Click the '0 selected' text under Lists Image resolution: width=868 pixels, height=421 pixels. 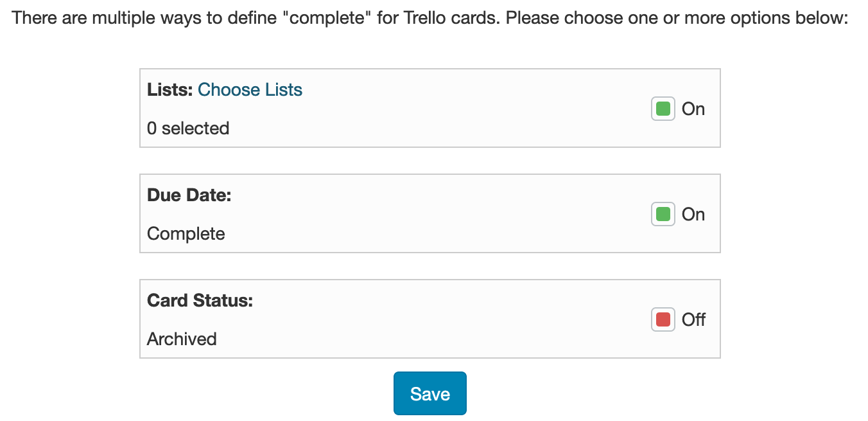coord(188,129)
